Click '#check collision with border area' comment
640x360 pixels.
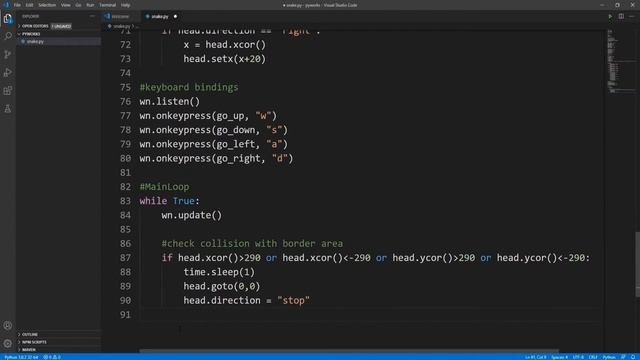252,243
